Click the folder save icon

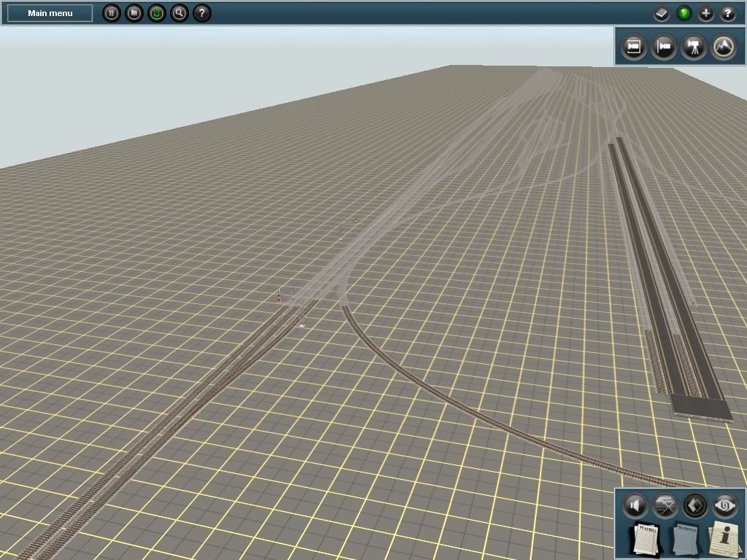coord(134,13)
